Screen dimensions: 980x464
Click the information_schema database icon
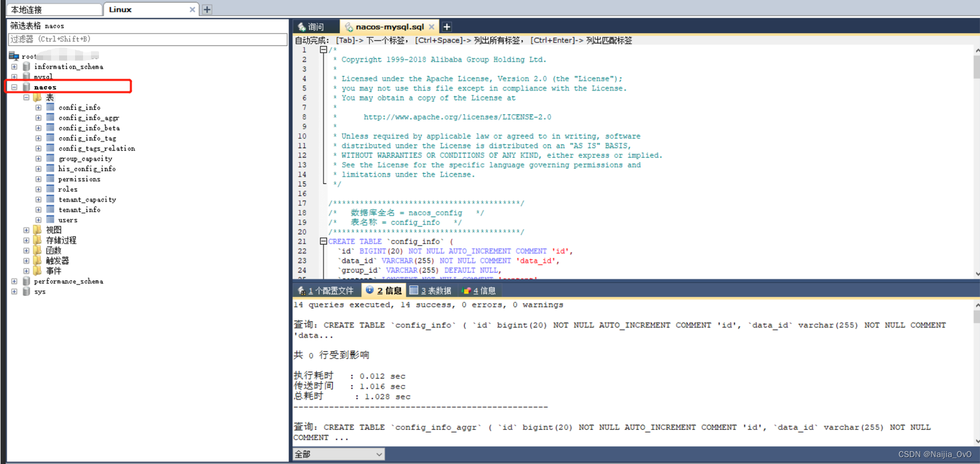(x=26, y=67)
